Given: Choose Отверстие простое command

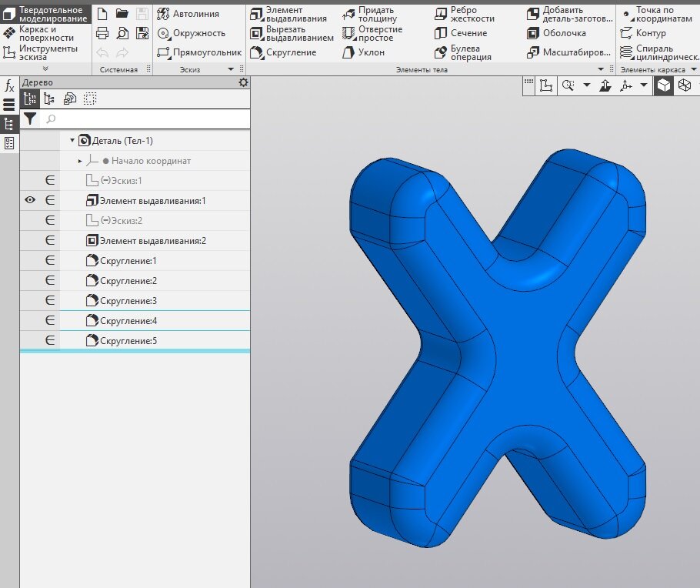Looking at the screenshot, I should 372,34.
